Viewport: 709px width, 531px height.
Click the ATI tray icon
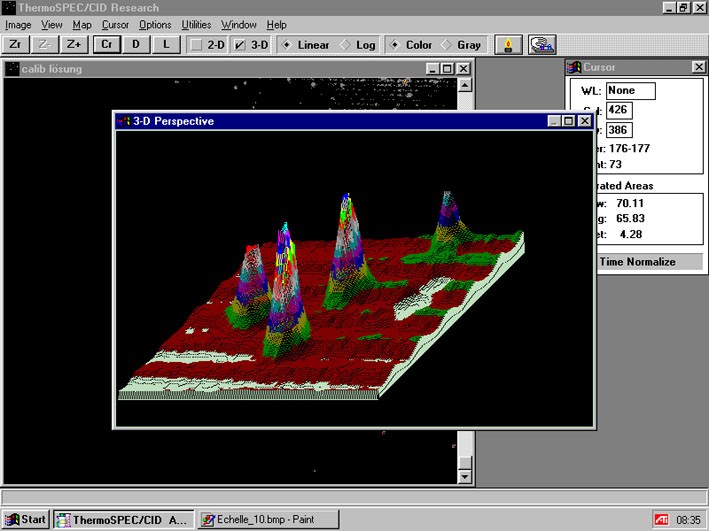[661, 520]
